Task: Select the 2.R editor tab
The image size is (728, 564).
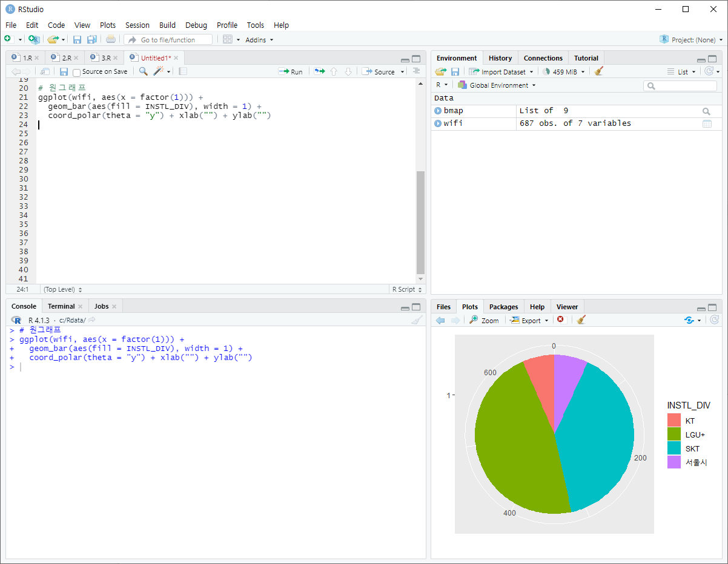Action: 67,58
